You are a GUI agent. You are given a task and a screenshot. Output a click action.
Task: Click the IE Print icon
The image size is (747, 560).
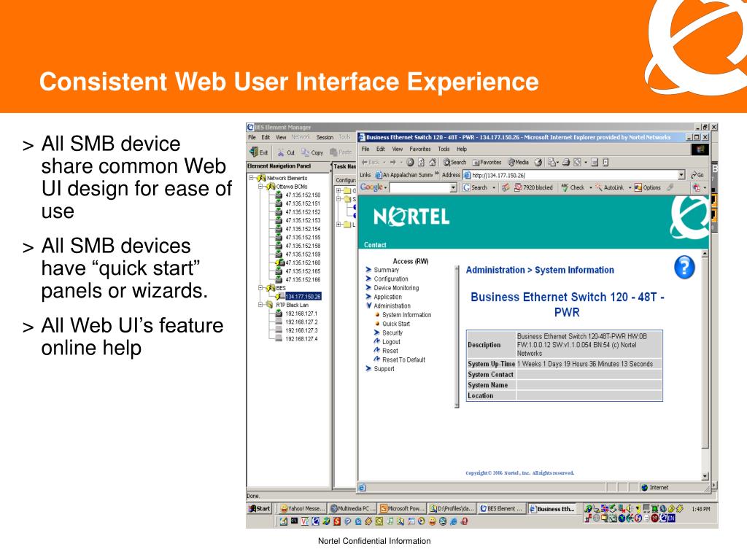click(x=566, y=163)
